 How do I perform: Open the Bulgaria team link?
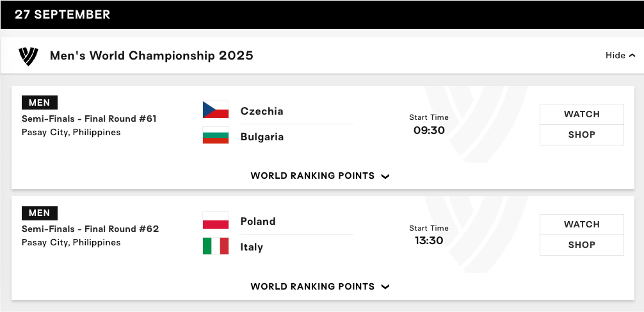(x=262, y=137)
